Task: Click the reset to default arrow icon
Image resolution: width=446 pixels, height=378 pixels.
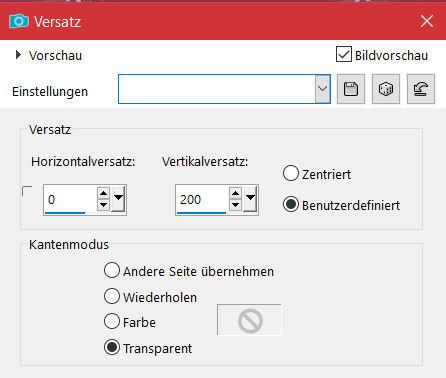Action: [x=421, y=89]
